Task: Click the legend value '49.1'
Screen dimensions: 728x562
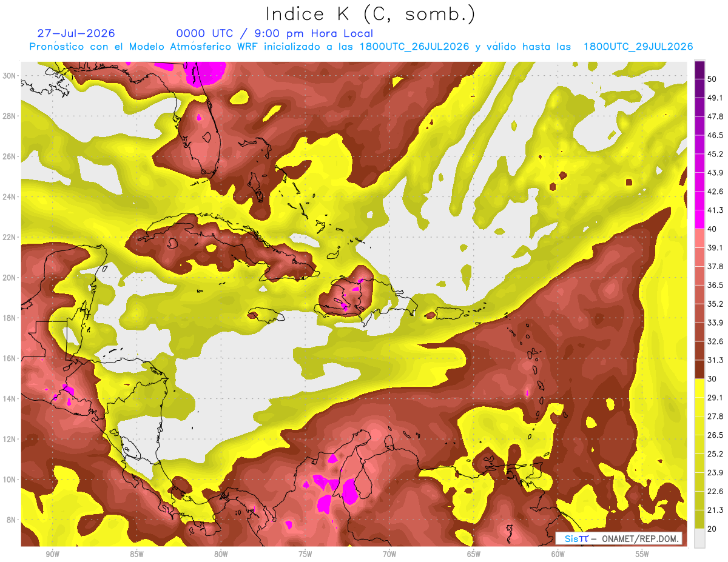Action: (x=715, y=98)
